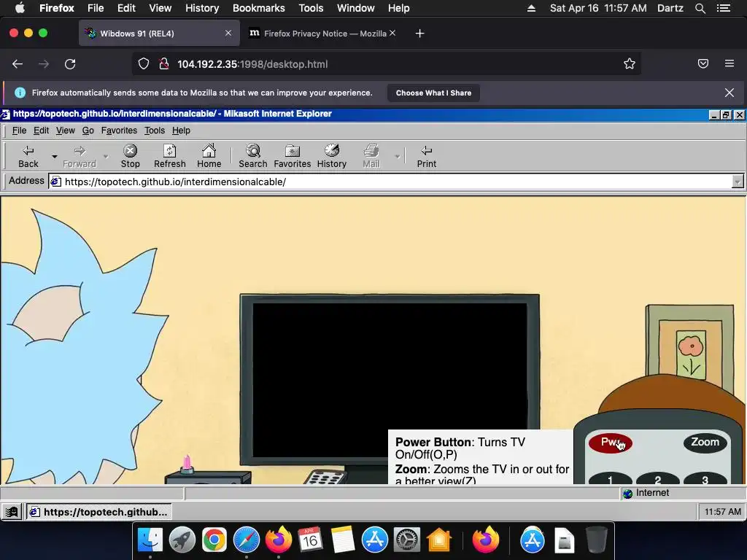Open the File menu in Internet Explorer
Viewport: 747px width, 560px height.
click(x=19, y=131)
